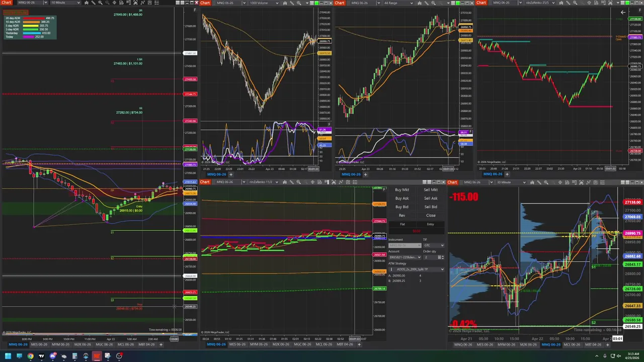644x362 pixels.
Task: Open the ATM Strategy dropdown
Action: pyautogui.click(x=417, y=269)
